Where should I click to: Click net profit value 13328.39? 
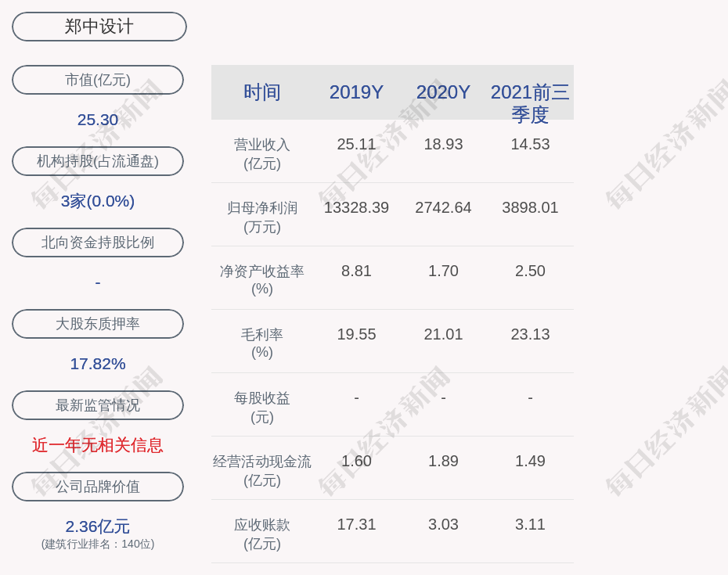tap(356, 207)
